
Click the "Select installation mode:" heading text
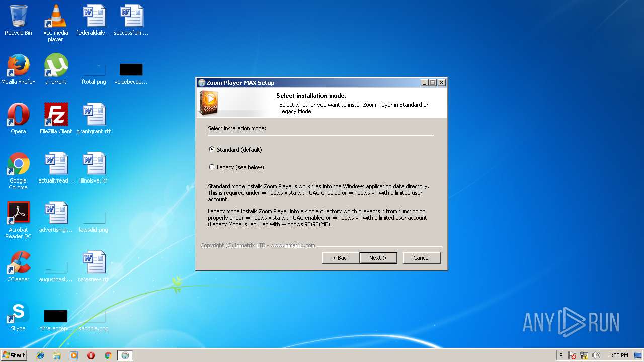(311, 96)
